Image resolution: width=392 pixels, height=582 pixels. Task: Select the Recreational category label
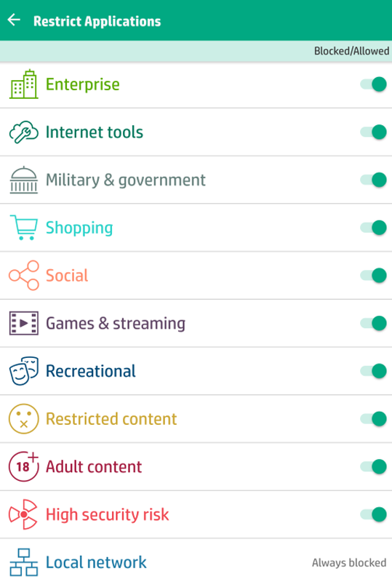click(x=91, y=371)
